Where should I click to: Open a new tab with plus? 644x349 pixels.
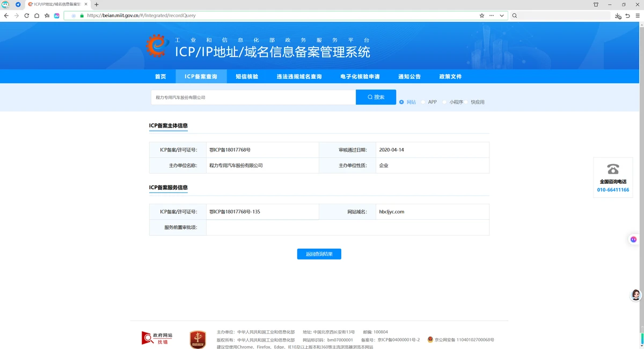[97, 4]
